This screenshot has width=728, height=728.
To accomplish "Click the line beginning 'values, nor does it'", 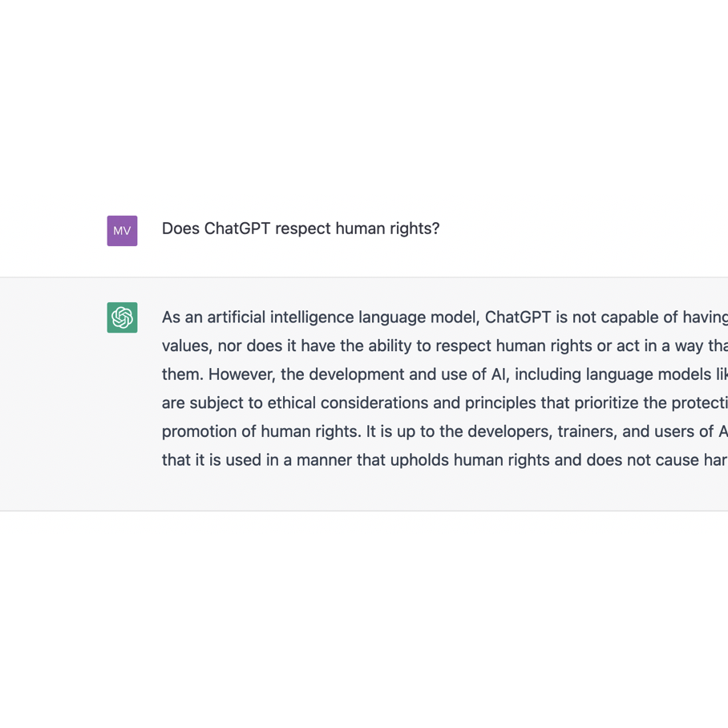I will point(445,346).
